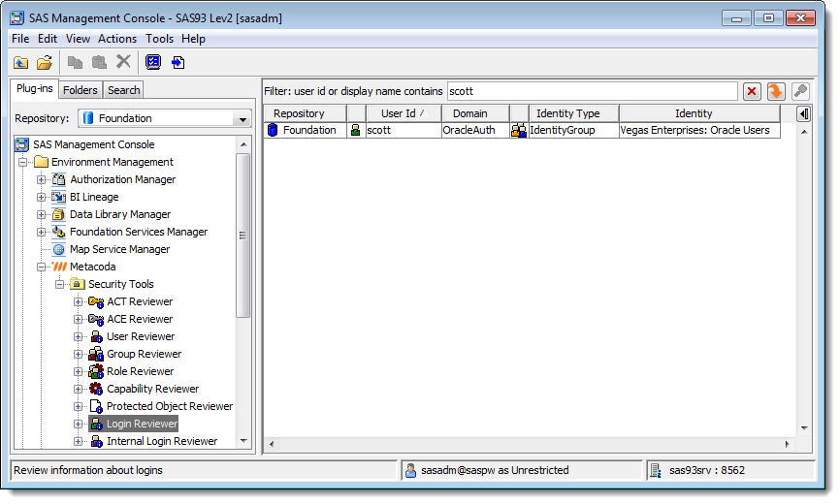Click the ACE Reviewer key icon
This screenshot has width=840, height=504.
click(96, 320)
